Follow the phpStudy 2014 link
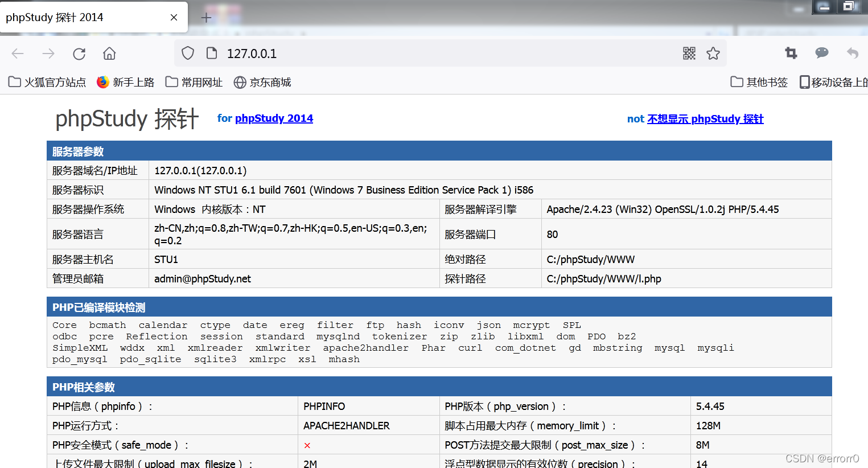Image resolution: width=868 pixels, height=468 pixels. [274, 118]
